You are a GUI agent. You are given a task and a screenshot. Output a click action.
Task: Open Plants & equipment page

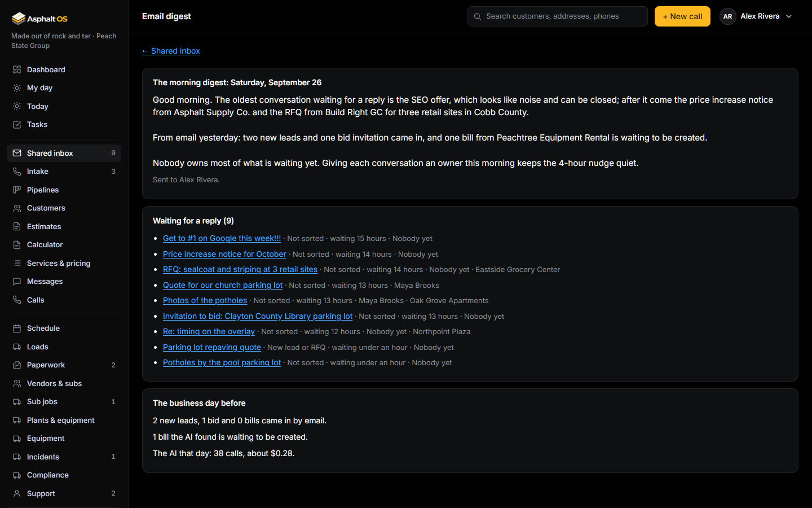[64, 420]
